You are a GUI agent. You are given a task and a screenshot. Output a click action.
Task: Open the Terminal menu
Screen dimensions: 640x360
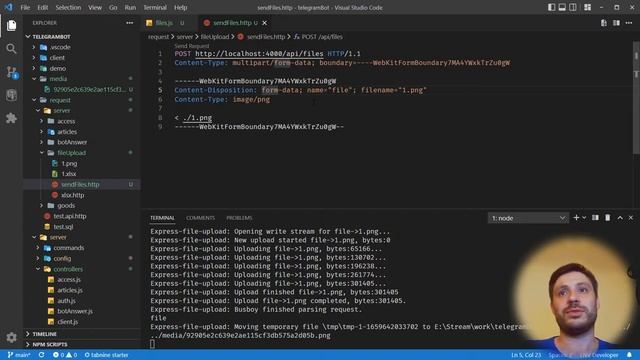click(155, 7)
